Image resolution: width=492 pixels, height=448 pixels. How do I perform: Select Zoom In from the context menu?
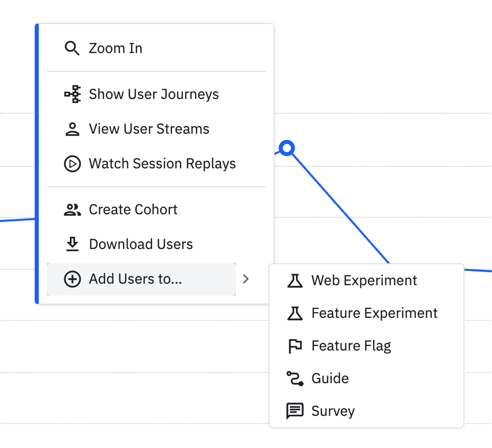pos(115,48)
